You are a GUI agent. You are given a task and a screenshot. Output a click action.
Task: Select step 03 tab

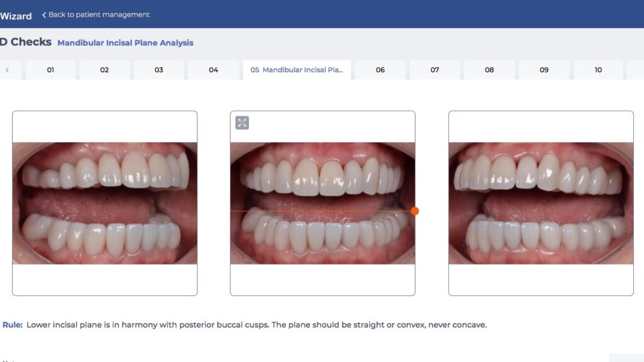(158, 70)
